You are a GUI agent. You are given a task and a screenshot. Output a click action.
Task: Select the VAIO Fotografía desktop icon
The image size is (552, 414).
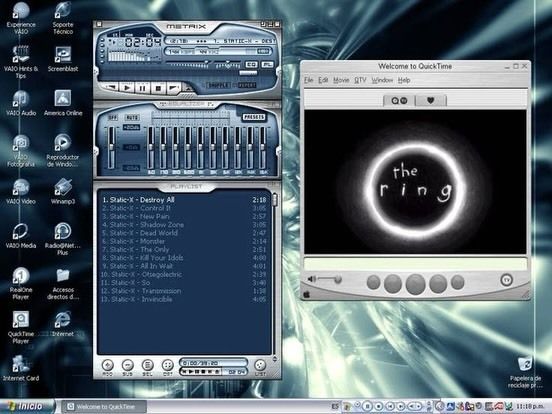21,151
